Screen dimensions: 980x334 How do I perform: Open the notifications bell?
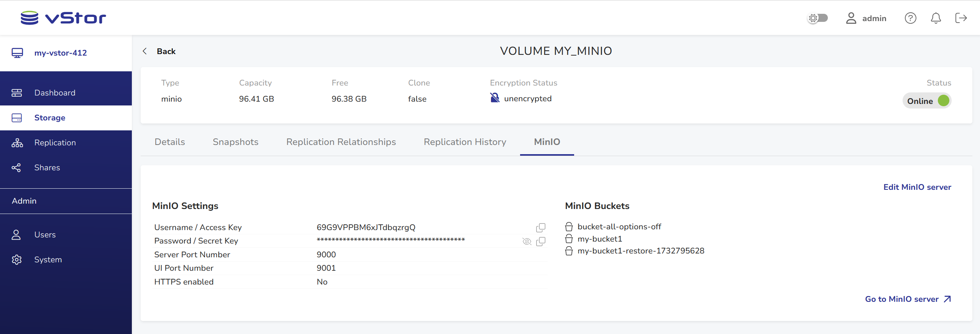pos(936,18)
